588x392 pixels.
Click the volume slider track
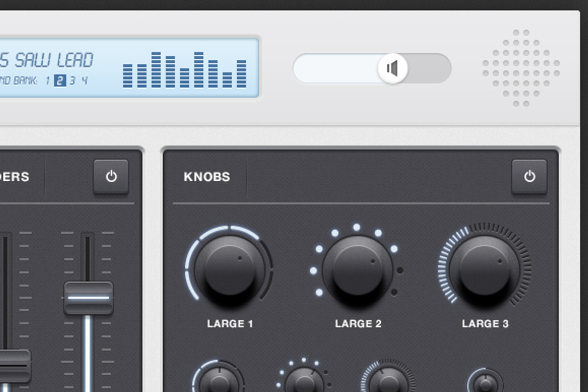pos(333,69)
